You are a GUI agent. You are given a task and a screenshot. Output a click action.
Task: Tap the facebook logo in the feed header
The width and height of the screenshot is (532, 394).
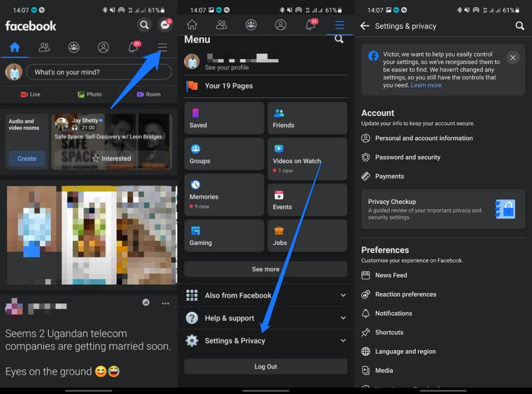[x=31, y=26]
